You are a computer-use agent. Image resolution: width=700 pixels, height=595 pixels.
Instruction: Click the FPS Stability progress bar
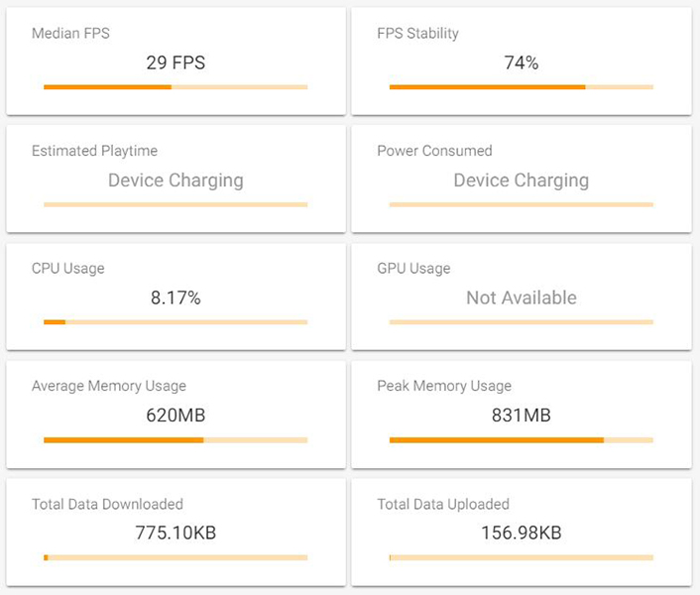(522, 87)
